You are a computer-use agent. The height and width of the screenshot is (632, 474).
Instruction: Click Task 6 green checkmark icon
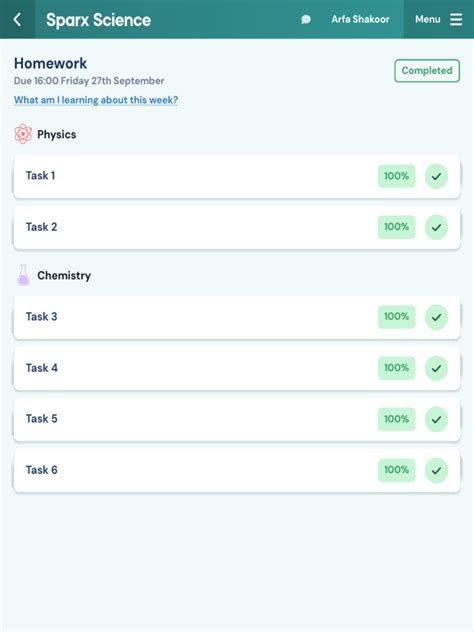point(436,470)
